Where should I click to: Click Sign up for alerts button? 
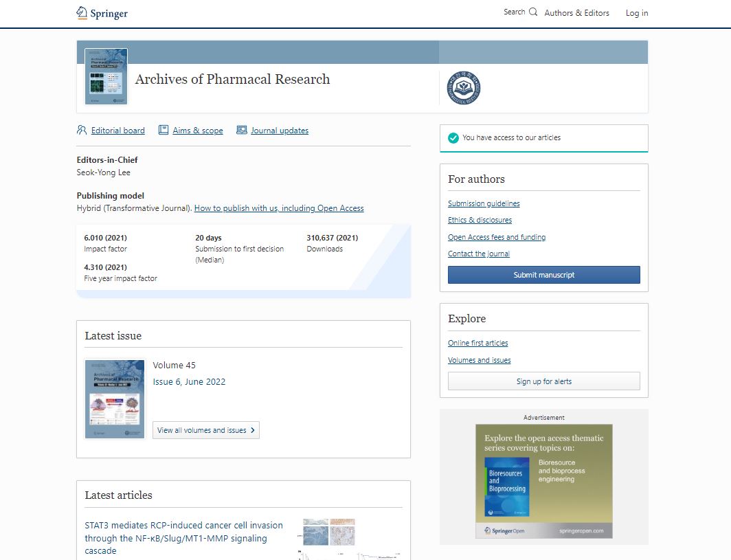tap(543, 381)
